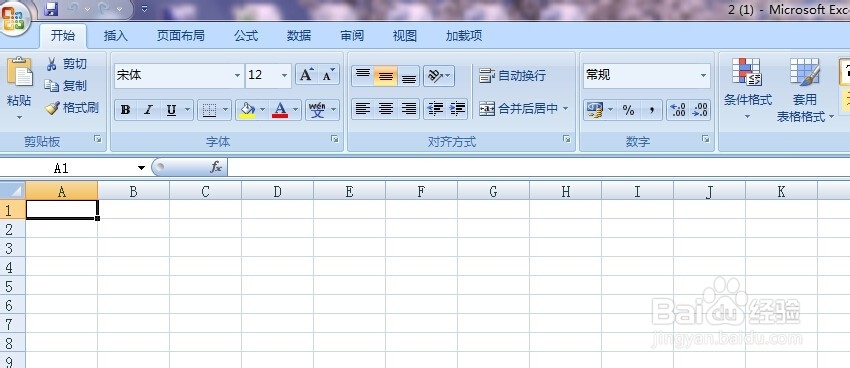The image size is (850, 368).
Task: Open the text orientation button
Action: click(439, 76)
